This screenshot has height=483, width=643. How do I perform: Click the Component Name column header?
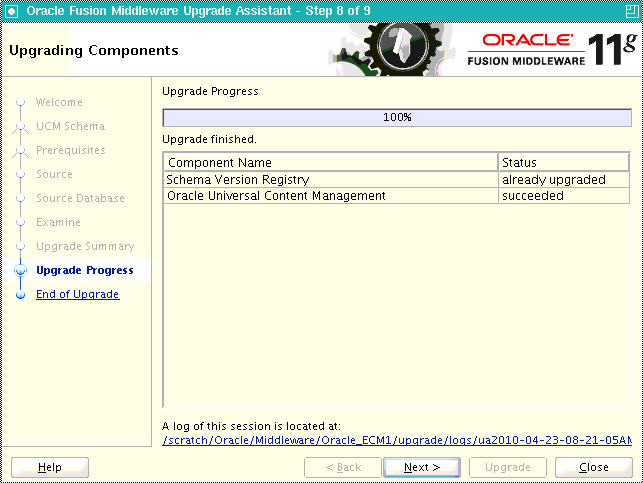coord(331,162)
